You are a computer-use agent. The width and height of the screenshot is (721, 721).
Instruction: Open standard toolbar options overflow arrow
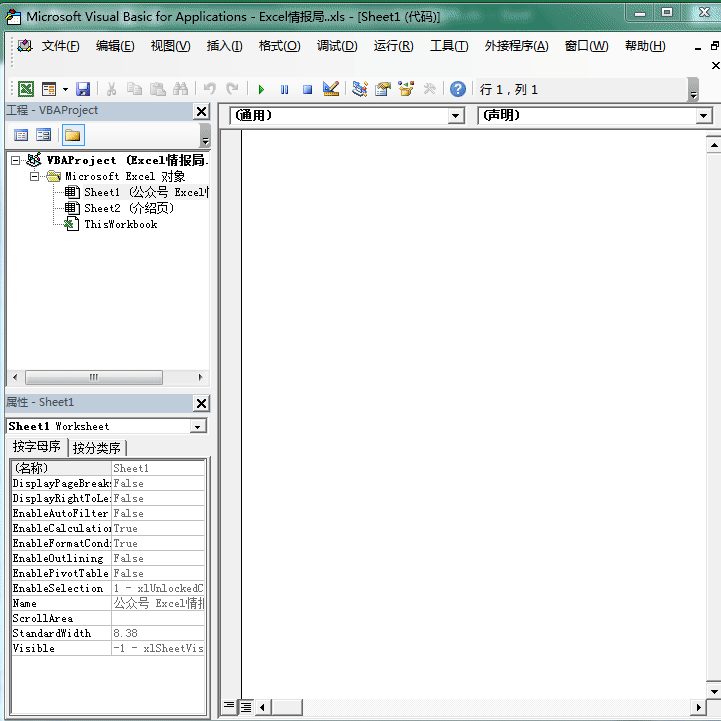click(693, 90)
